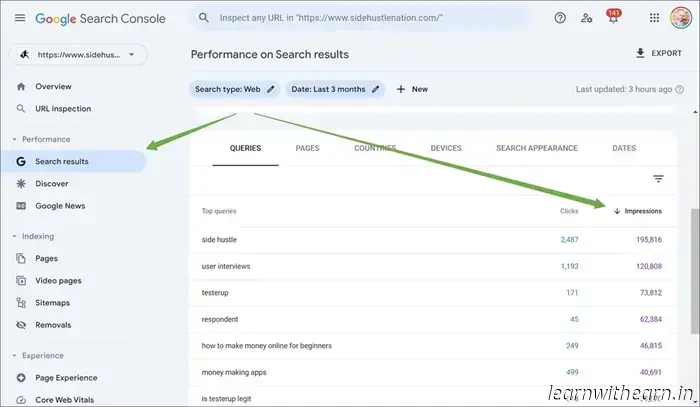Switch to the Countries tab

(375, 148)
